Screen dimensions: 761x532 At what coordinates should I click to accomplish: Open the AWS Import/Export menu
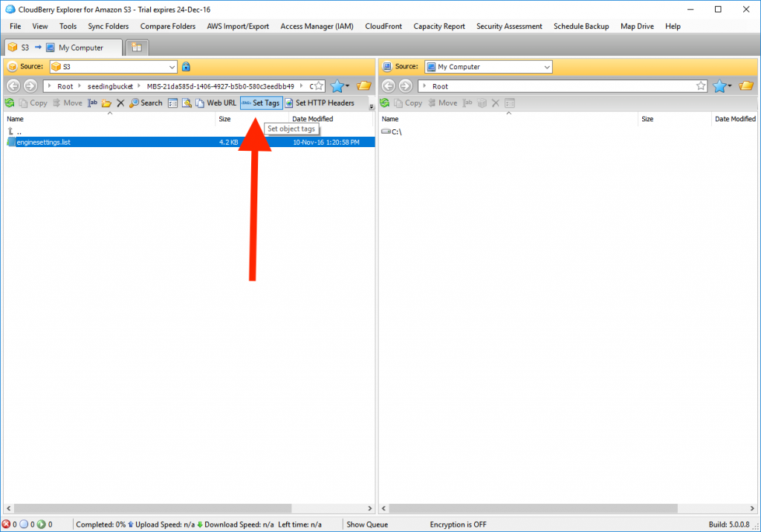[238, 26]
